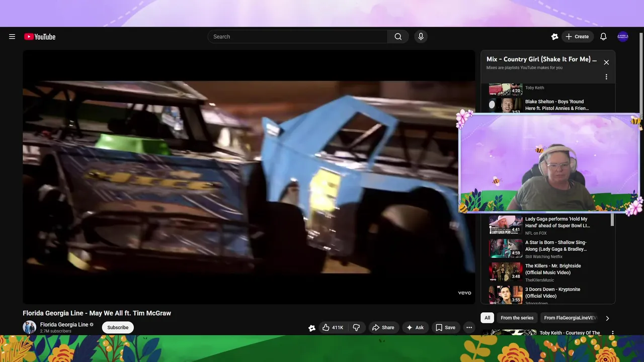Play the Toby Keith playlist thumbnail

(506, 89)
